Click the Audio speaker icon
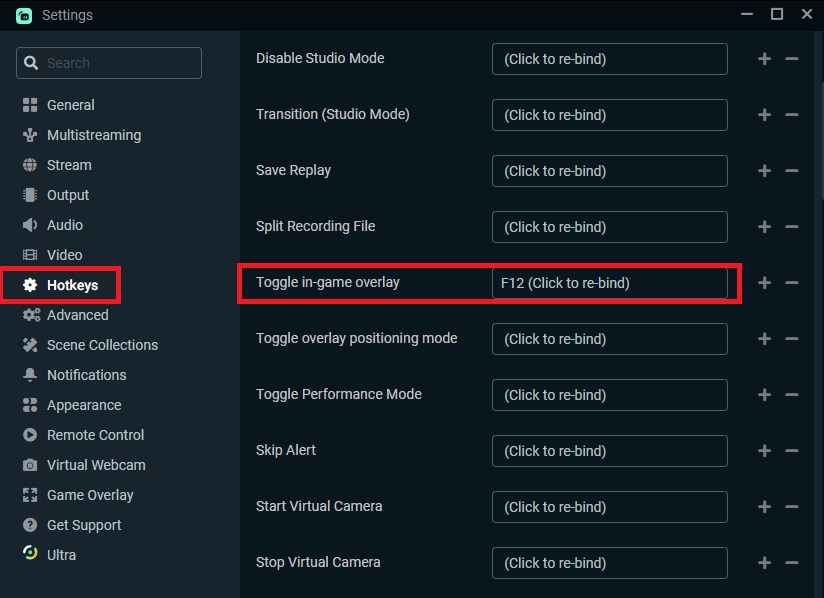This screenshot has height=598, width=824. pyautogui.click(x=29, y=225)
